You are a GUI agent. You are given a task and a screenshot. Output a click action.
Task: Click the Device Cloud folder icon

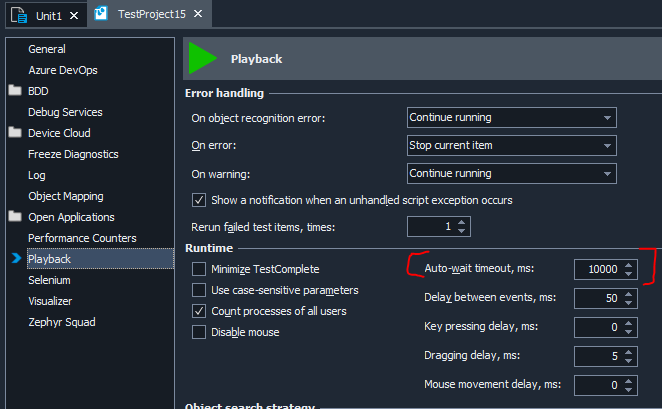(x=15, y=133)
